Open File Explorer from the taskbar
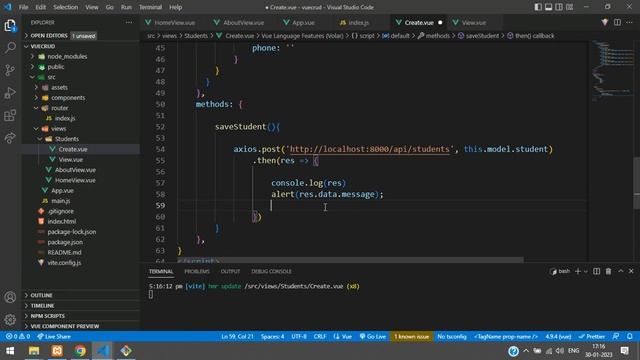The width and height of the screenshot is (640, 360). (x=34, y=351)
